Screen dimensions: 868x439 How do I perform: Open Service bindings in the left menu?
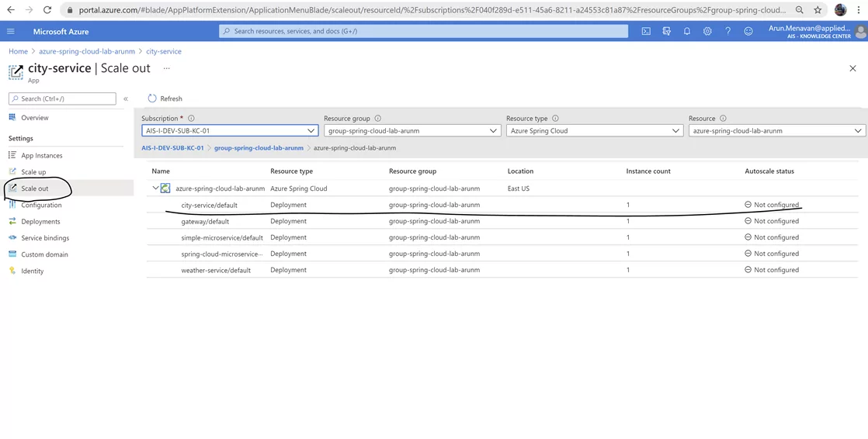(x=45, y=238)
